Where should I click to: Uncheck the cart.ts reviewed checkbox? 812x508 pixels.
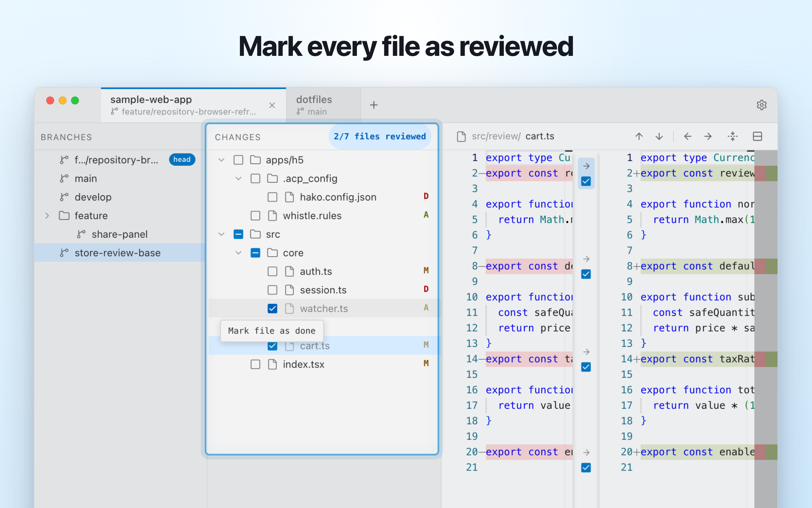(x=272, y=346)
